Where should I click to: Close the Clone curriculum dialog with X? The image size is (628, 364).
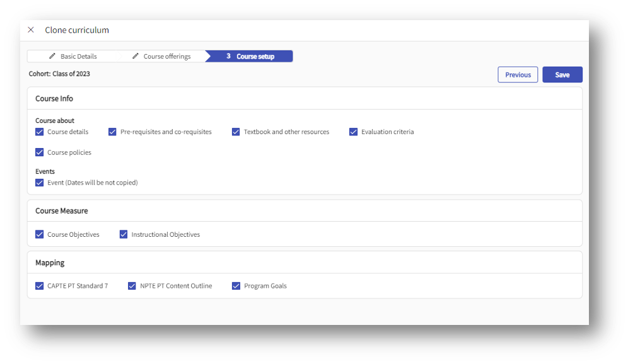pyautogui.click(x=31, y=30)
